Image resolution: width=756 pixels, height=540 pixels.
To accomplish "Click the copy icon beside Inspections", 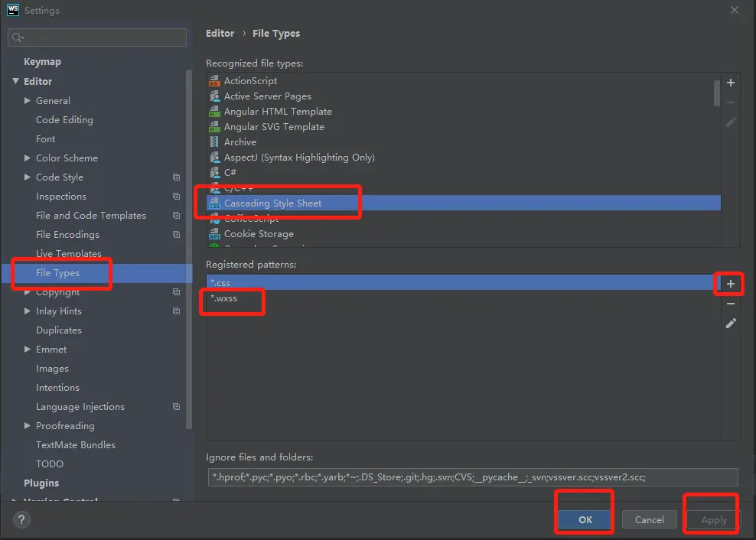I will 177,197.
